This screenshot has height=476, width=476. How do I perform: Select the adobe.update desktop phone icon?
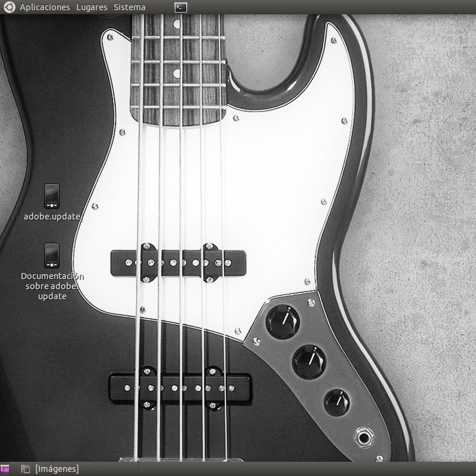tap(52, 196)
